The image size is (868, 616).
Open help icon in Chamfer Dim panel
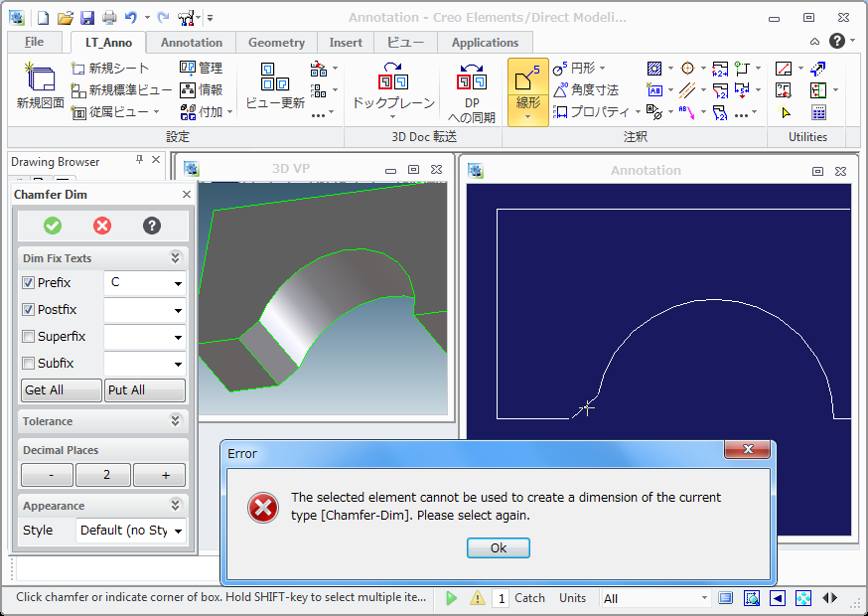tap(152, 226)
